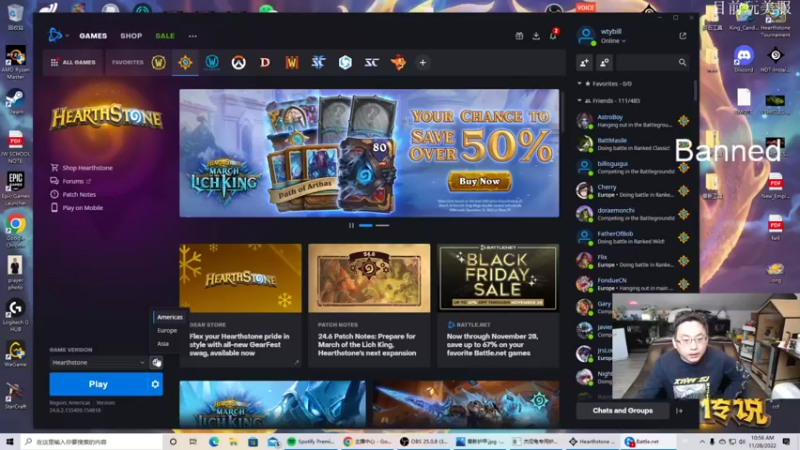Select the WoW Classic favorite icon
This screenshot has height=450, width=800.
pos(212,62)
